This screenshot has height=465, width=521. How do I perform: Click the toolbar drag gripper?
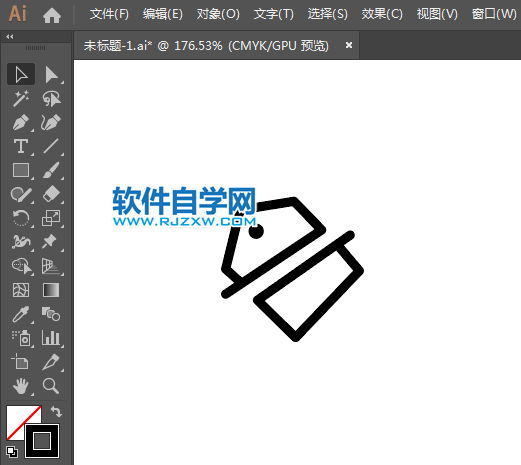[35, 48]
